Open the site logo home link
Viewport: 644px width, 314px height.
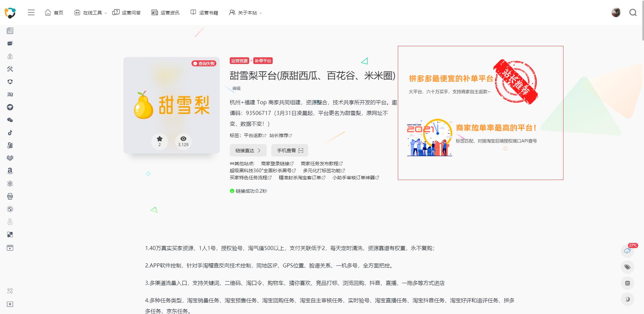coord(10,13)
